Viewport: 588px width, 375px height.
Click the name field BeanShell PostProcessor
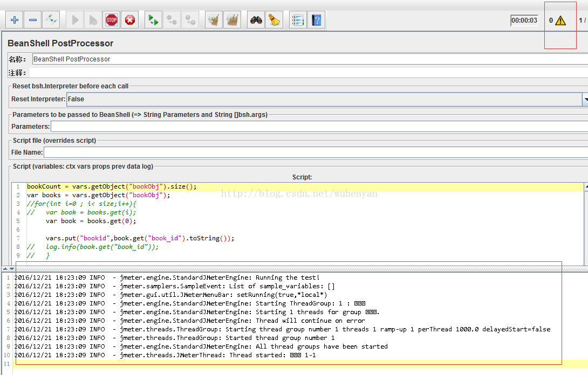coord(310,59)
